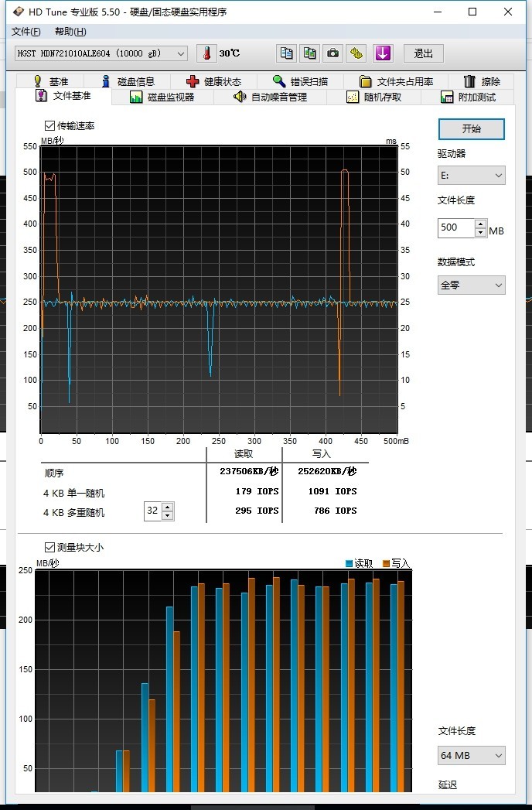This screenshot has height=810, width=532.
Task: Decrease file length 500 MB spinner down
Action: tap(480, 232)
